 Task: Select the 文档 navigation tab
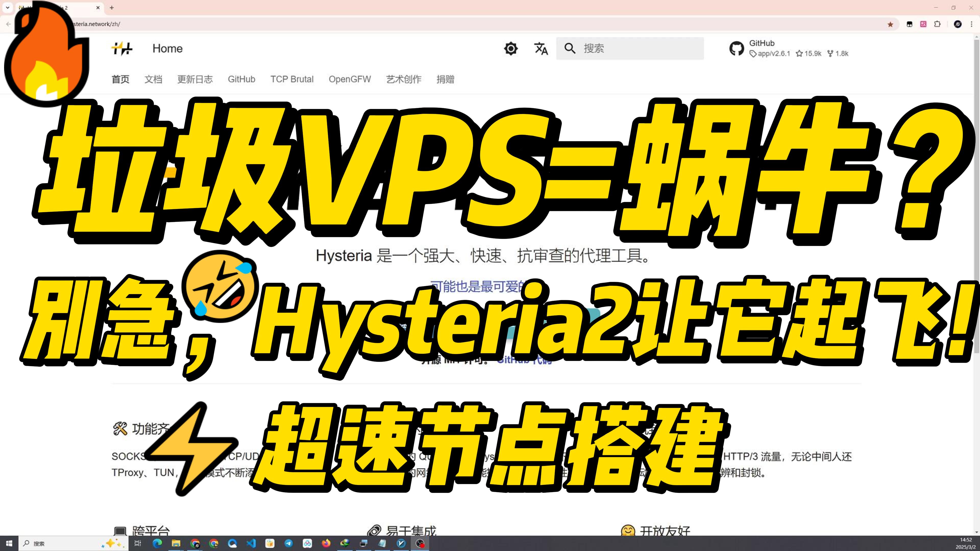click(x=153, y=79)
